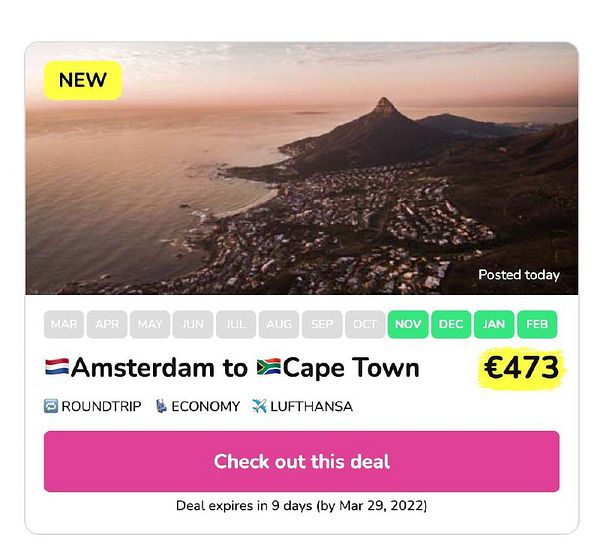This screenshot has height=560, width=600.
Task: Click the greyed-out JUL month chip
Action: pyautogui.click(x=236, y=324)
